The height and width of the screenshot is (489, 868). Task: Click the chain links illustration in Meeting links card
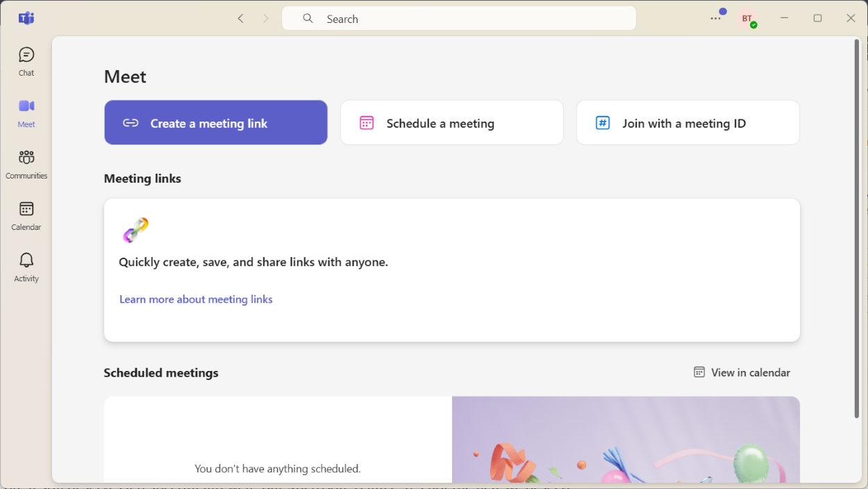(135, 230)
